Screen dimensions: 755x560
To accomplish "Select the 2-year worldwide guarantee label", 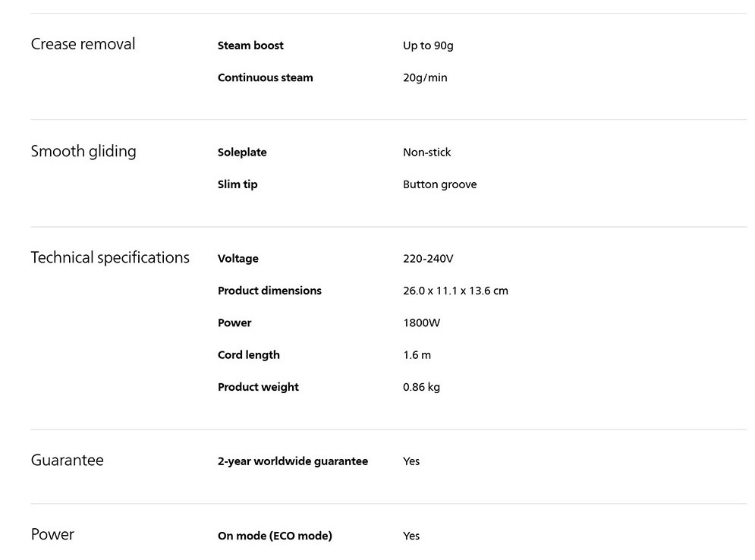I will pyautogui.click(x=293, y=461).
